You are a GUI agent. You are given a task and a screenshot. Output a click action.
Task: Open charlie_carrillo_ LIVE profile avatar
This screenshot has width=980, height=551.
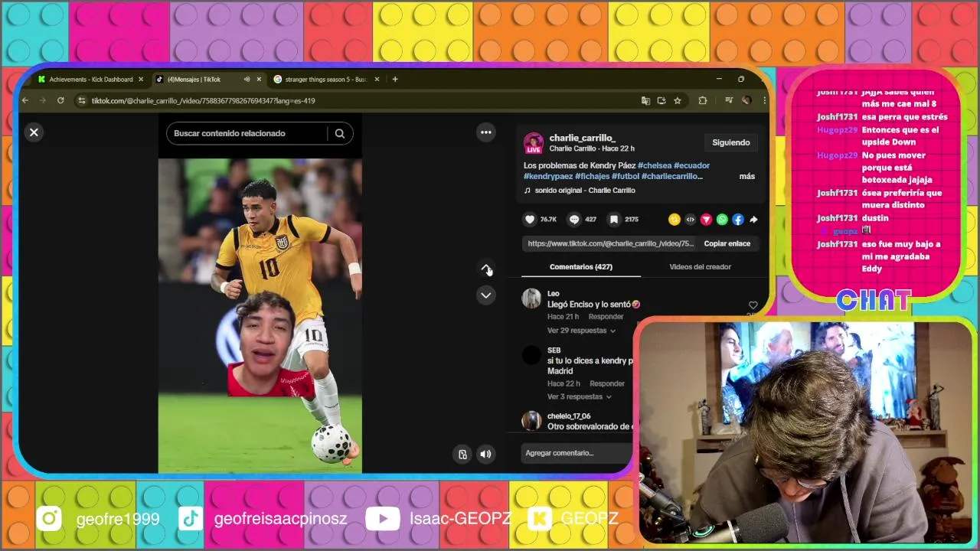(x=534, y=143)
